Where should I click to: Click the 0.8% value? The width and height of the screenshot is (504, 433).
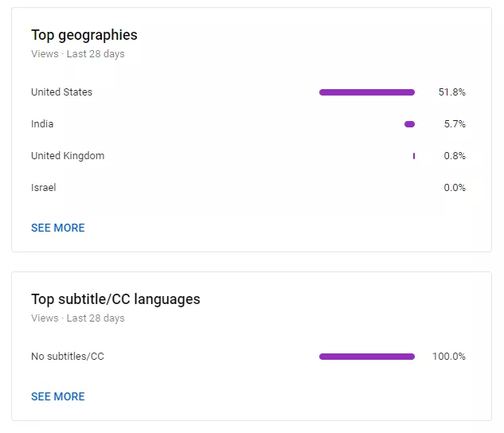(455, 156)
